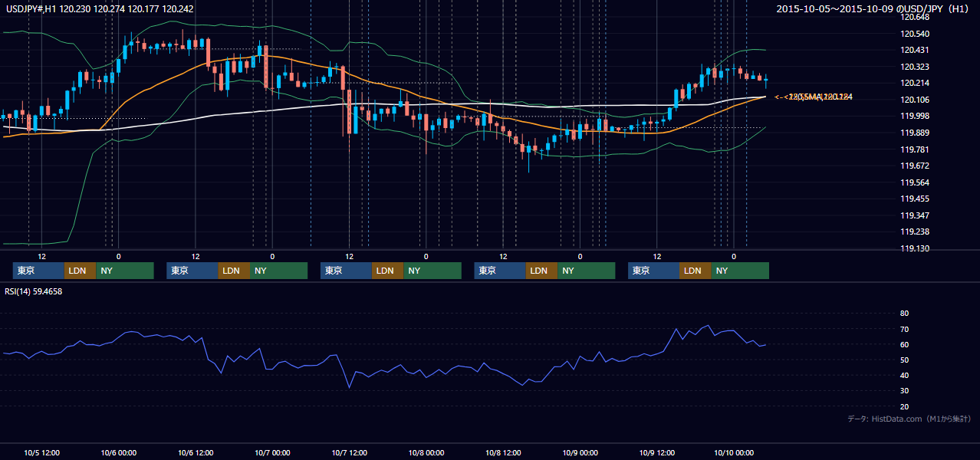Click the 119.238 price level
The image size is (980, 460).
tap(916, 232)
